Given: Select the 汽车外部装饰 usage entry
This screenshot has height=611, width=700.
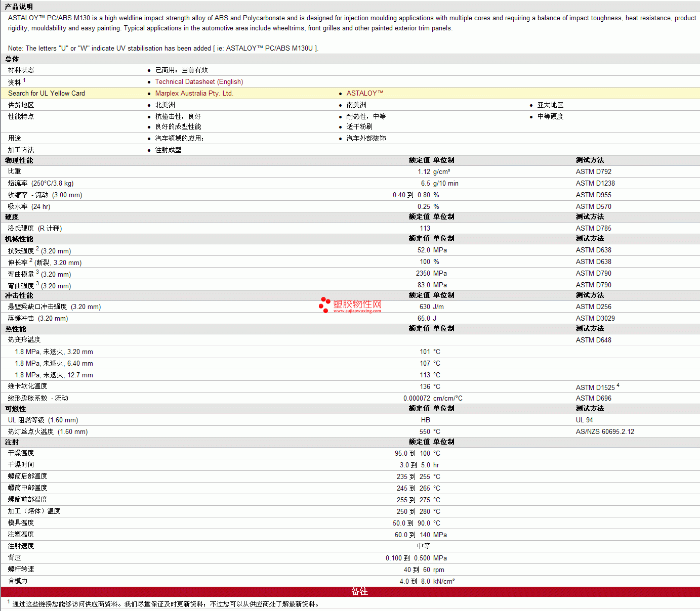Looking at the screenshot, I should (366, 138).
